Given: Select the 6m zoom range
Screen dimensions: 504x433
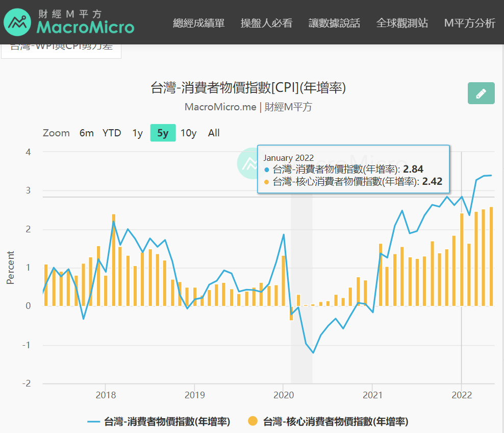Looking at the screenshot, I should (x=86, y=133).
